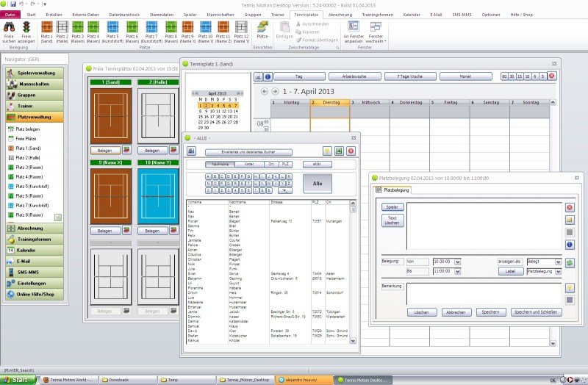Expand the 'anzeigen als' Belegt dropdown
The image size is (588, 385).
[557, 261]
